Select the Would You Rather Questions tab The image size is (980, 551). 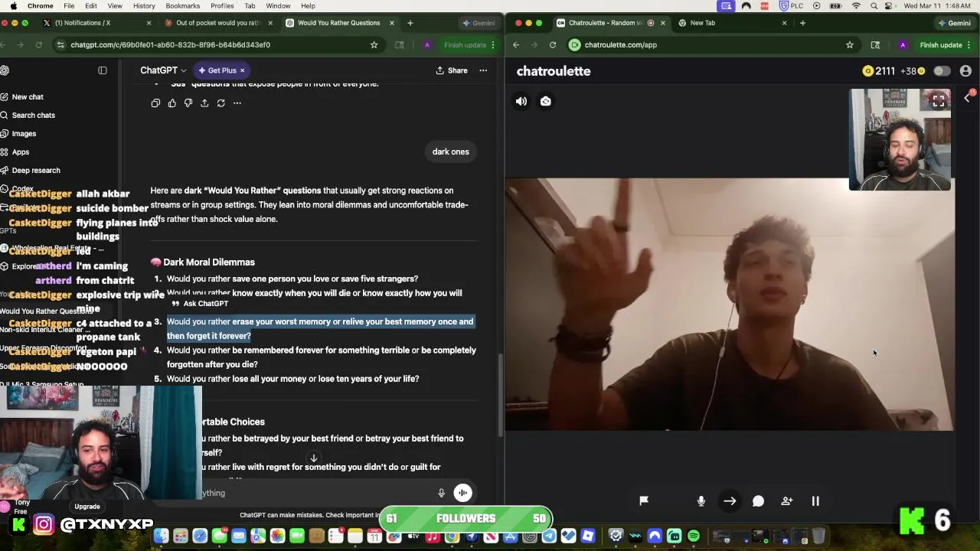(x=338, y=23)
